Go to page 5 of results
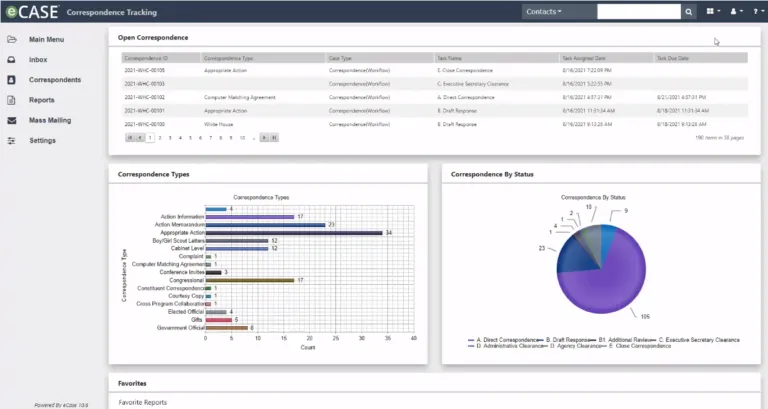 pyautogui.click(x=190, y=138)
